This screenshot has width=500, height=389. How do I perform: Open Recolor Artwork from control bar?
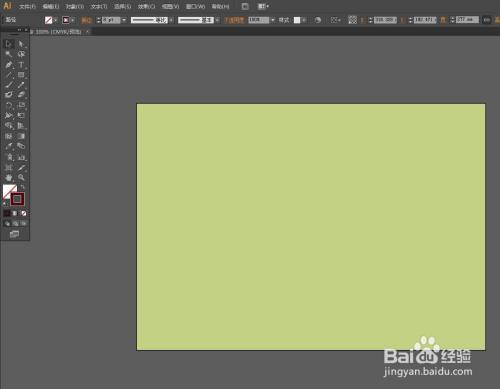click(x=318, y=20)
